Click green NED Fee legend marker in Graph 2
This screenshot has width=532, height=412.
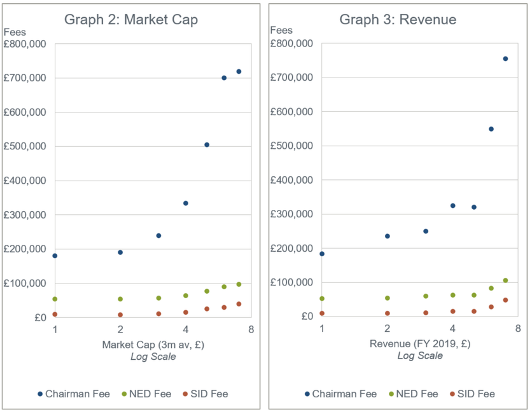tap(124, 394)
